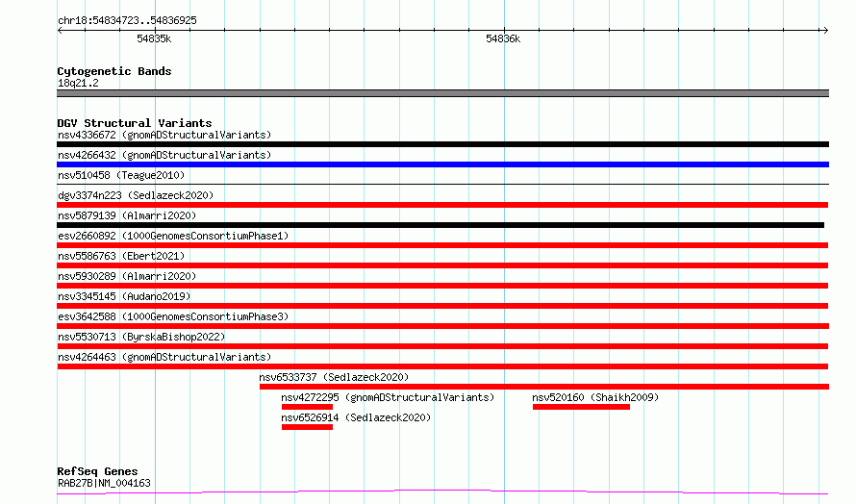Select the red nsv4264463 variant bar
Image resolution: width=856 pixels, height=504 pixels.
pyautogui.click(x=442, y=366)
